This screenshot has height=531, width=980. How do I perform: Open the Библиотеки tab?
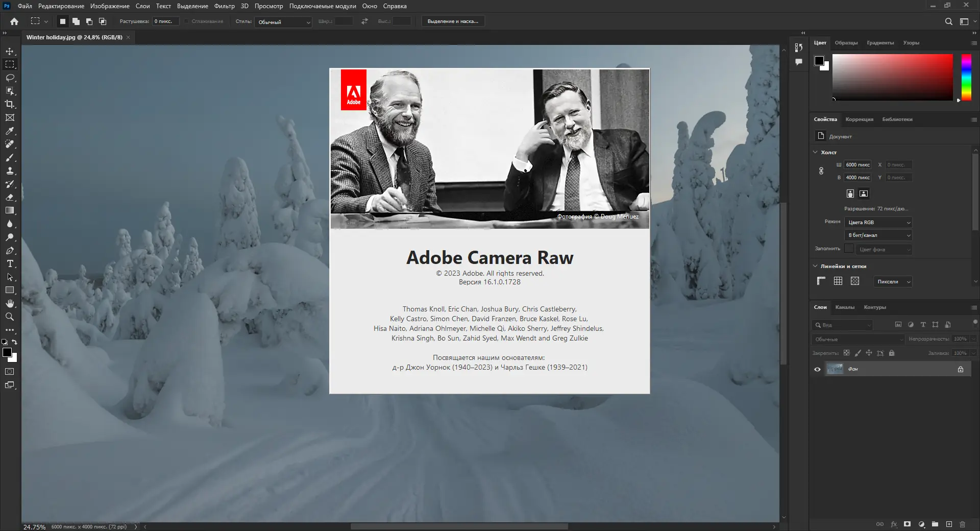click(897, 119)
